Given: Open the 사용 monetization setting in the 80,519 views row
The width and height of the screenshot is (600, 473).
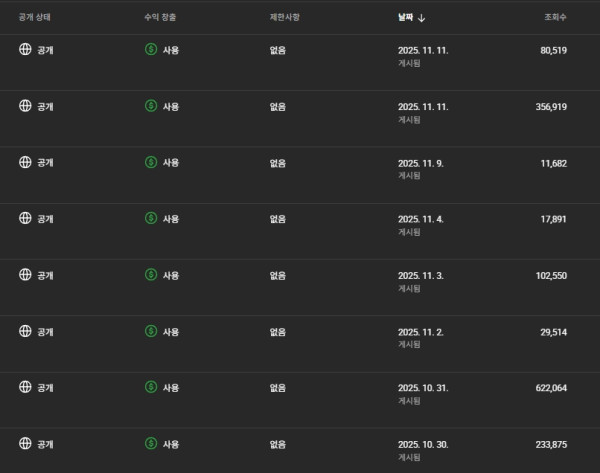Looking at the screenshot, I should pyautogui.click(x=170, y=49).
